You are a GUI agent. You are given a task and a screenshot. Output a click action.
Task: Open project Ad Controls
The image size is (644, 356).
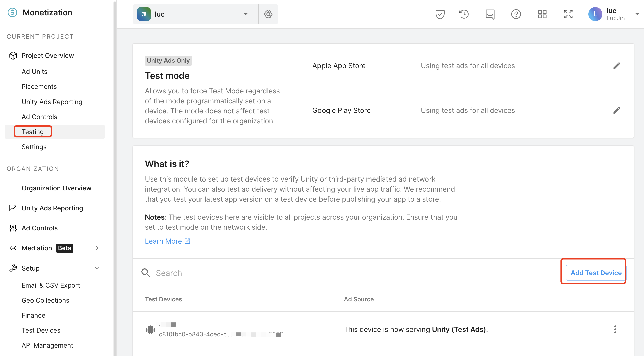pyautogui.click(x=39, y=117)
